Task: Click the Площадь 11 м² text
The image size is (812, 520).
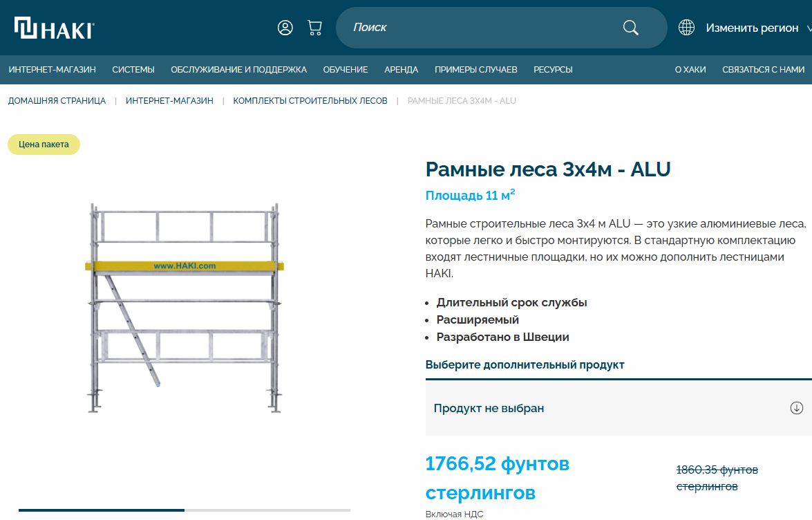Action: pyautogui.click(x=470, y=195)
